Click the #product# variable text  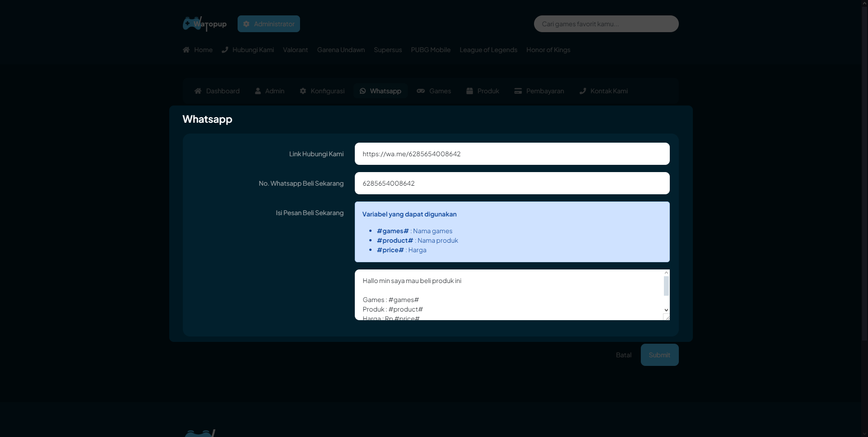pos(395,240)
